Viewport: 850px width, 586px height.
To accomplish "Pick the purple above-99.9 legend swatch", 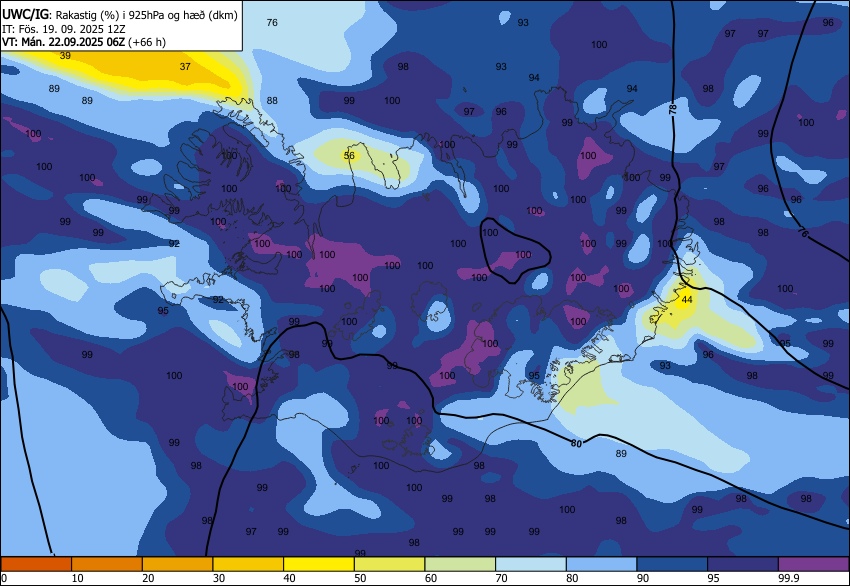I will point(813,564).
